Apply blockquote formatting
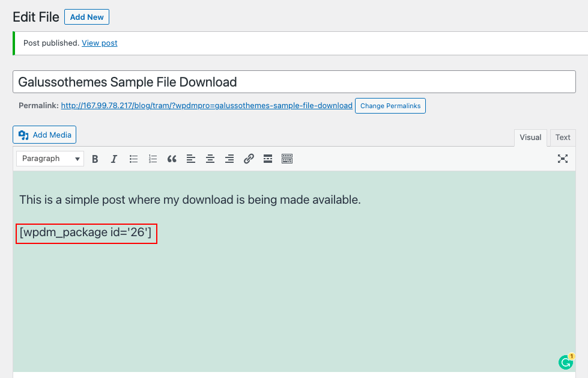This screenshot has height=378, width=588. 172,159
